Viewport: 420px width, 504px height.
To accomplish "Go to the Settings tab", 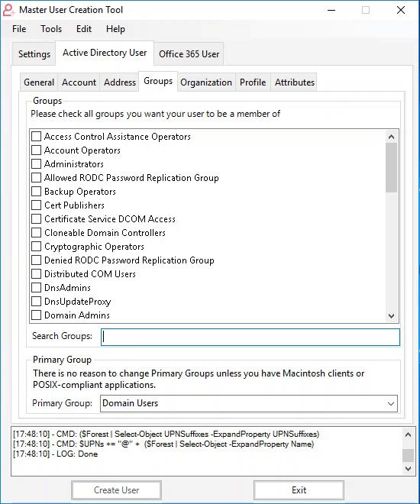I will (x=34, y=53).
